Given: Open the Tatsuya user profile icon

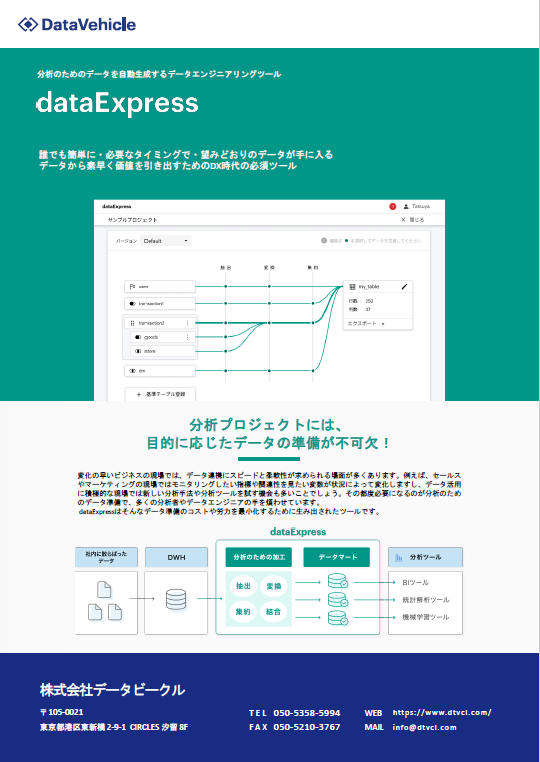Looking at the screenshot, I should click(x=406, y=207).
